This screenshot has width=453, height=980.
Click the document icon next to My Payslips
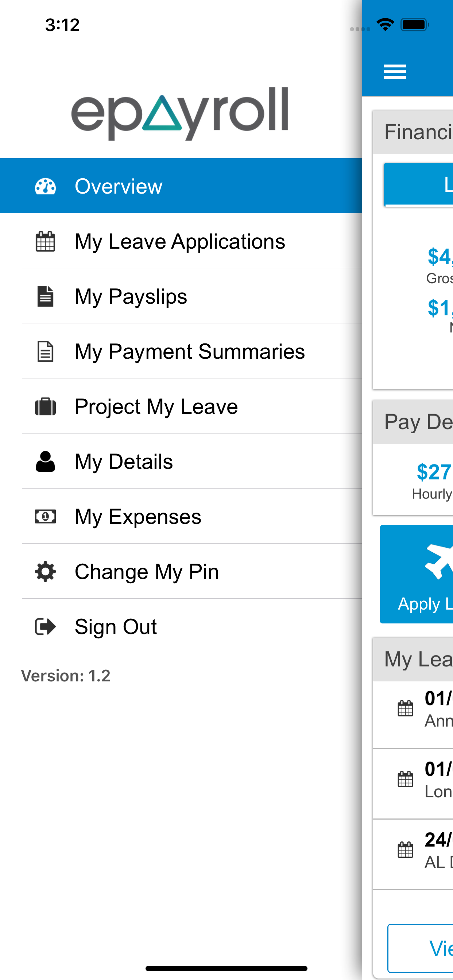(45, 296)
